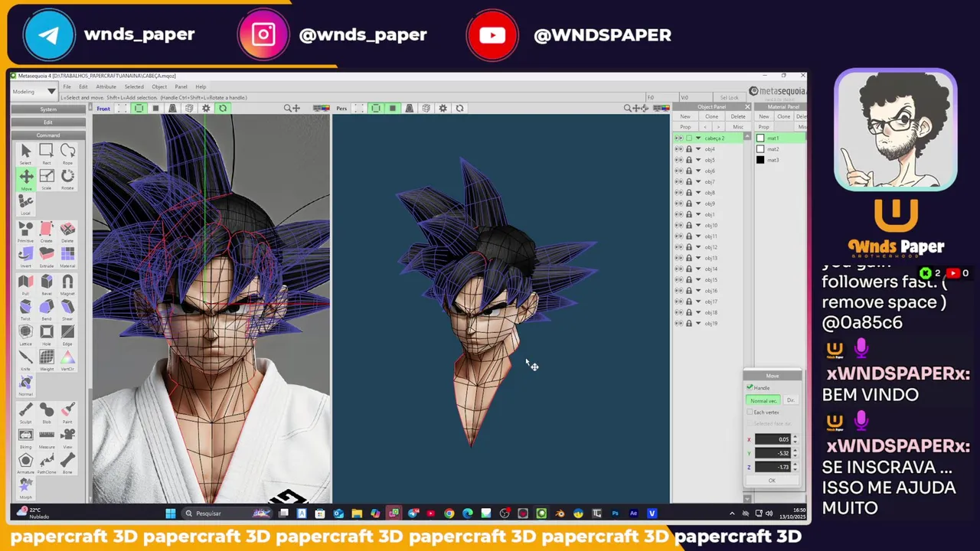Image resolution: width=980 pixels, height=551 pixels.
Task: Collapse the Command section header
Action: pos(47,135)
